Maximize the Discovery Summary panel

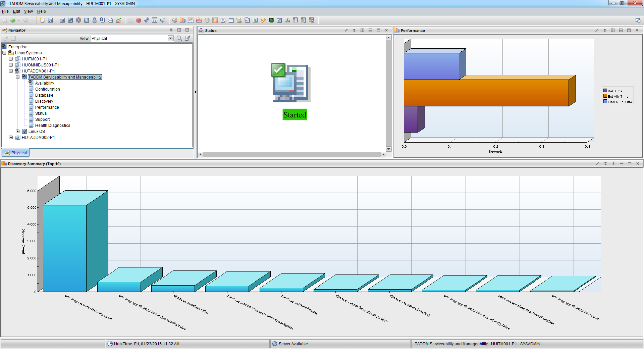[630, 163]
